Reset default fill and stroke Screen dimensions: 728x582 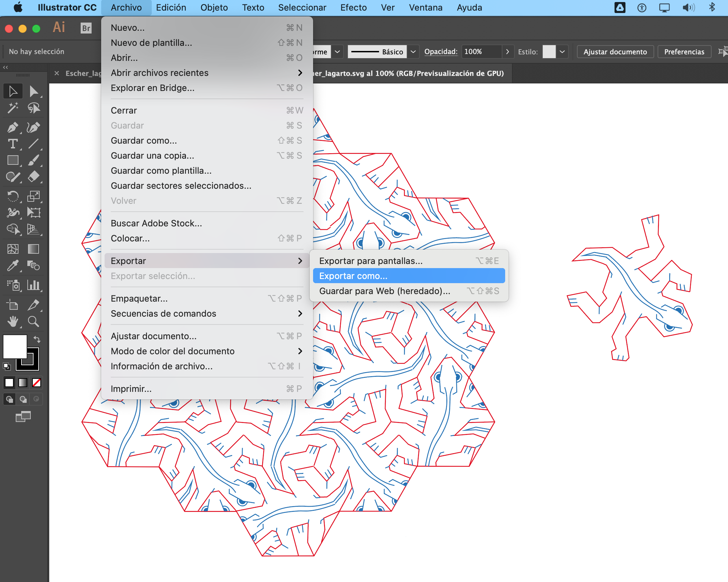(7, 366)
